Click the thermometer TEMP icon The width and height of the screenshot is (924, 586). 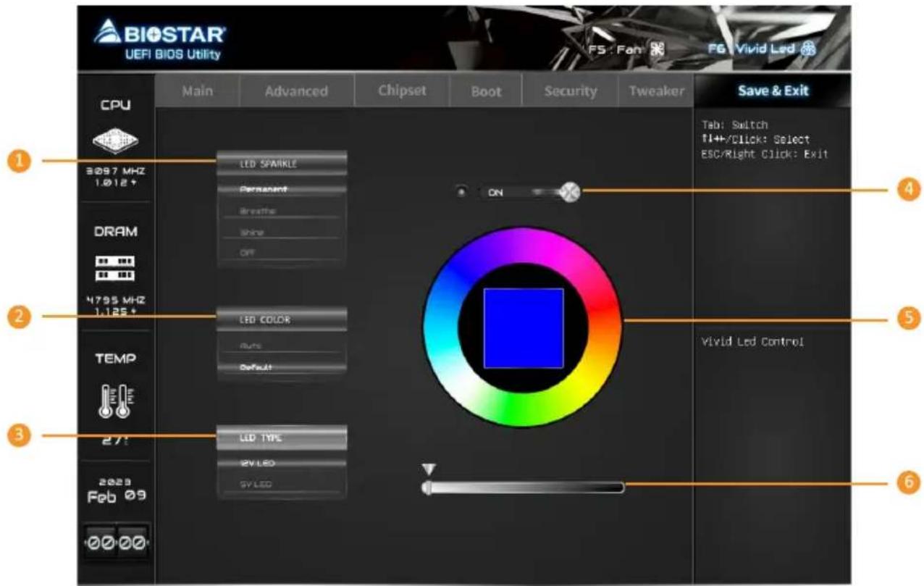point(117,401)
